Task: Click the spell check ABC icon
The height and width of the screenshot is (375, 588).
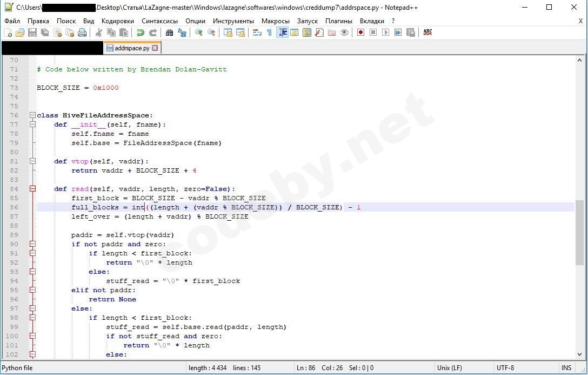Action: [427, 32]
